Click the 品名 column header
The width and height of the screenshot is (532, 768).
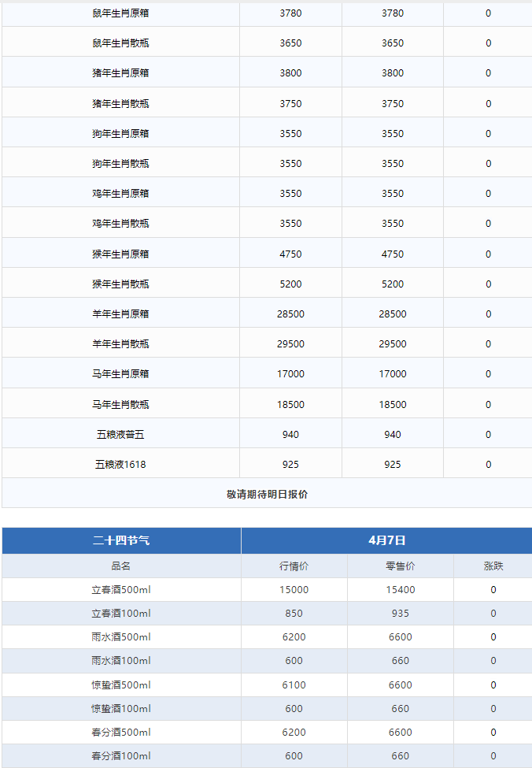[x=121, y=566]
